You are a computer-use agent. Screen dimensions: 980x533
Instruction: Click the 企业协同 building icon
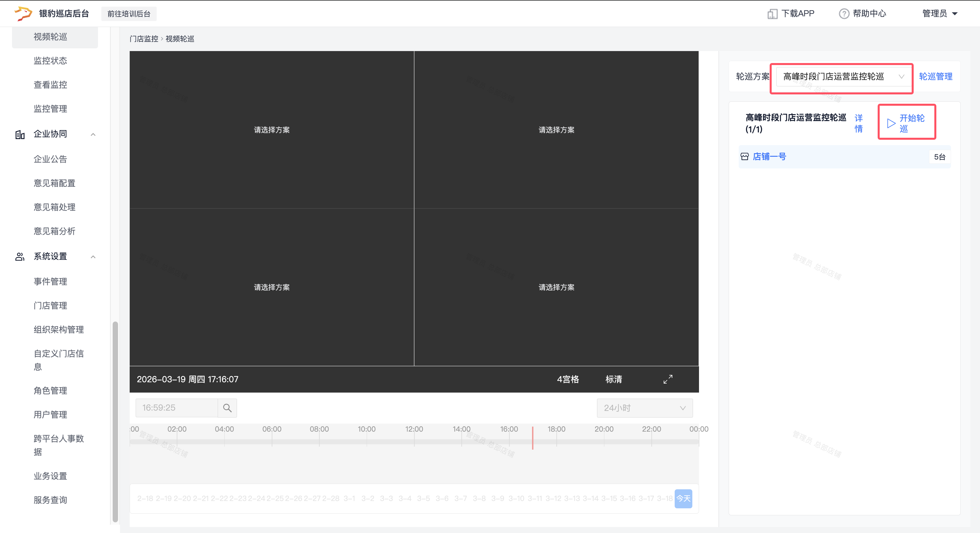pyautogui.click(x=20, y=134)
